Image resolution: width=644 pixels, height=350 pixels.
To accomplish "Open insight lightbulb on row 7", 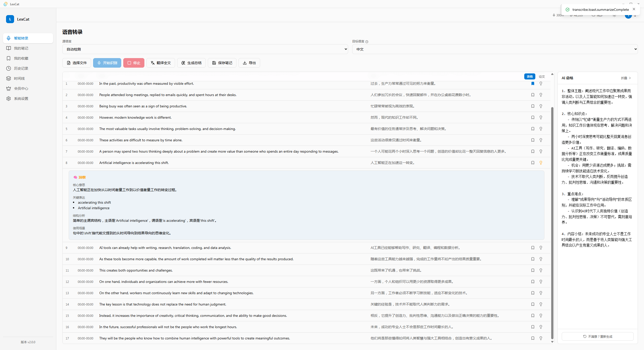I will [541, 151].
